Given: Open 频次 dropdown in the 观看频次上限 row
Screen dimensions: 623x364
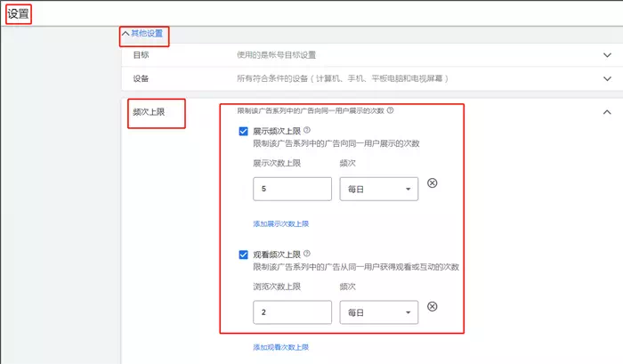Looking at the screenshot, I should pyautogui.click(x=379, y=312).
